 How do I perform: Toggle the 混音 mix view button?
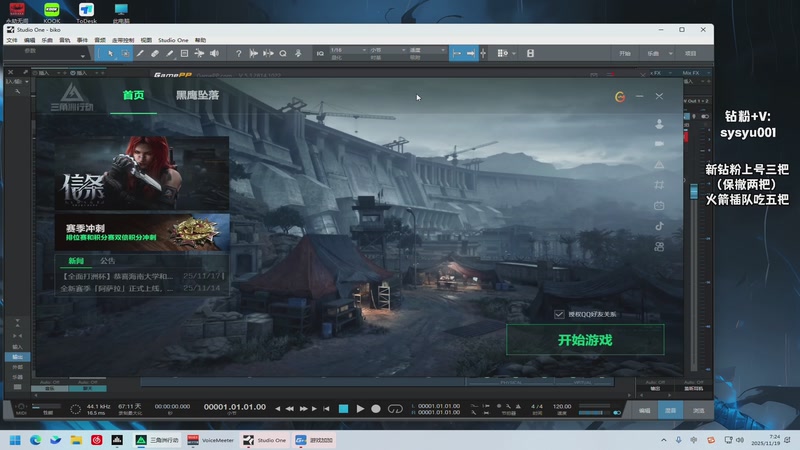coord(670,410)
